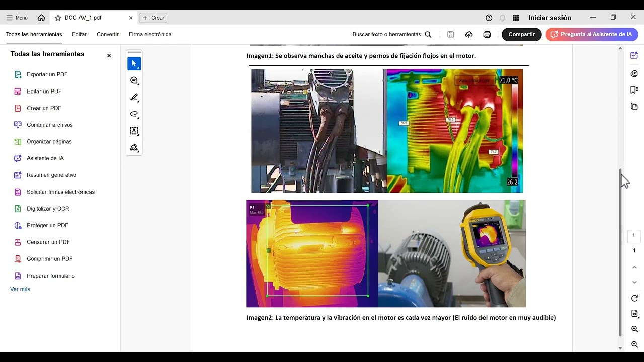Open Todas las herramientas tab

[34, 34]
